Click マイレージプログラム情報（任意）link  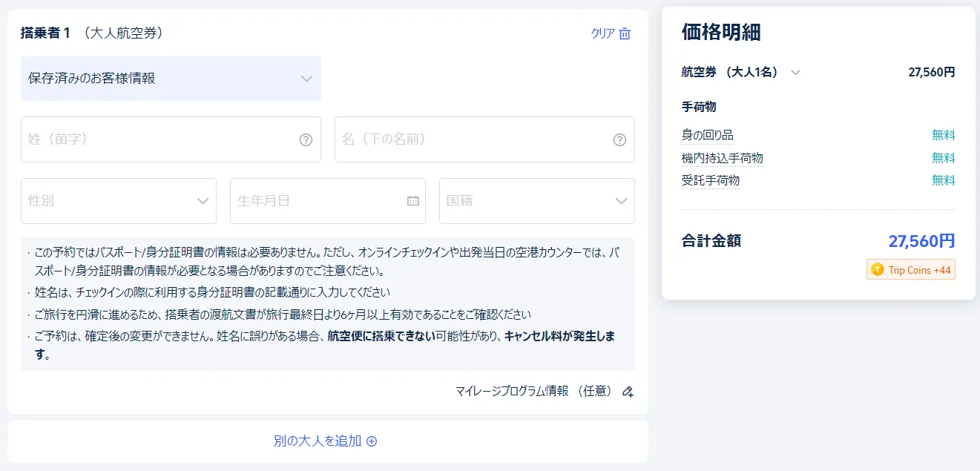coord(534,391)
